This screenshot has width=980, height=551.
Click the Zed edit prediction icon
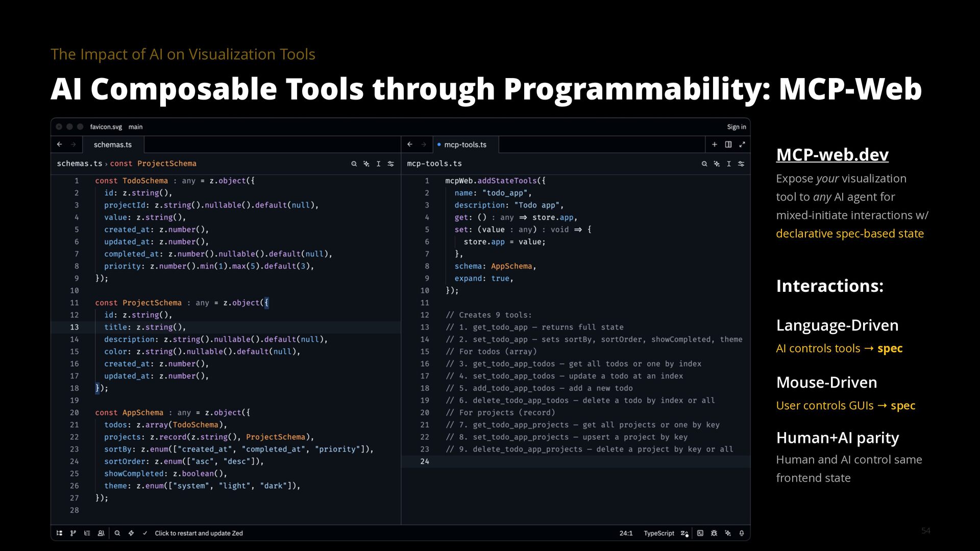click(x=685, y=533)
